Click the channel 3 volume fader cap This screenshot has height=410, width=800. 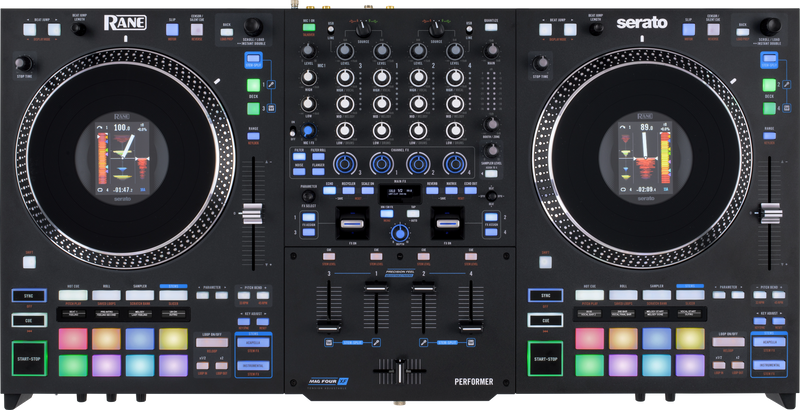(x=329, y=326)
